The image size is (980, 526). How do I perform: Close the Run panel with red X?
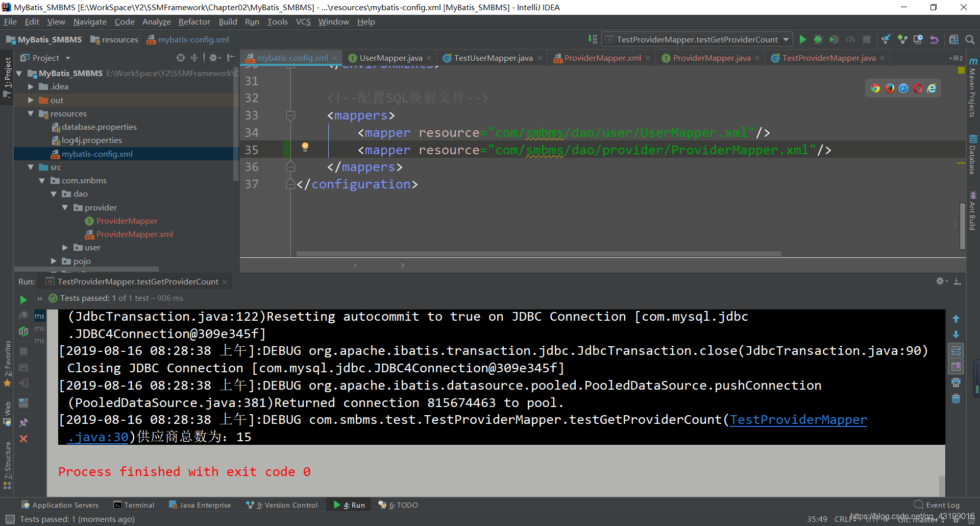pos(23,439)
